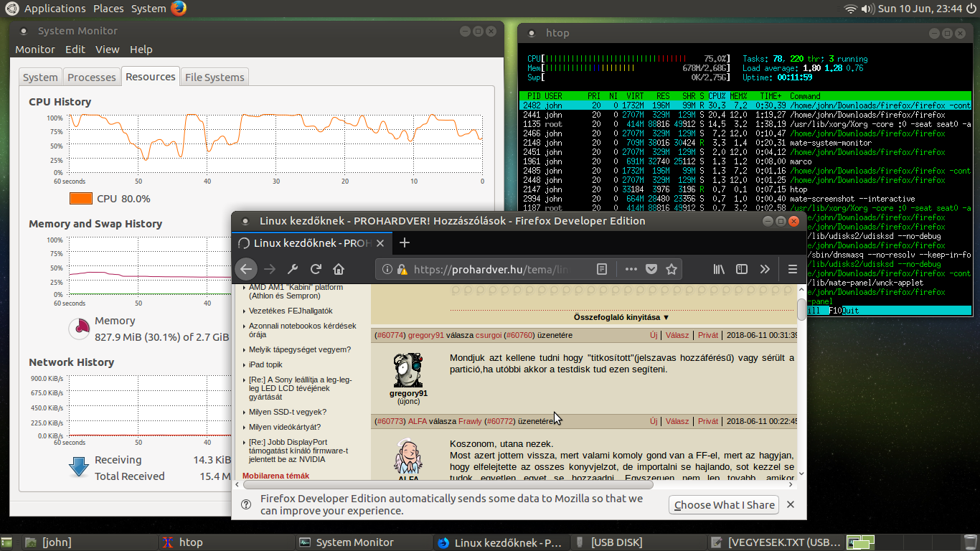The width and height of the screenshot is (980, 551).
Task: Expand Összefoglaló kinyitása summary
Action: point(621,317)
